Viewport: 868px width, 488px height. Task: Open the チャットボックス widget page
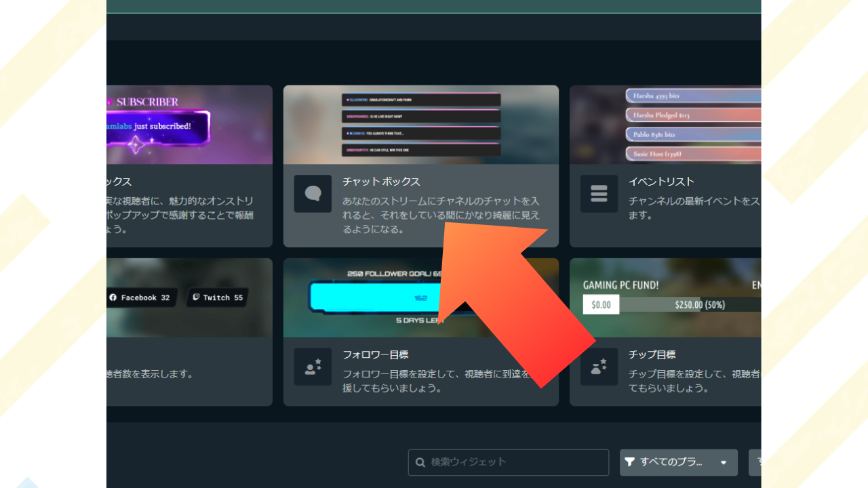point(380,183)
